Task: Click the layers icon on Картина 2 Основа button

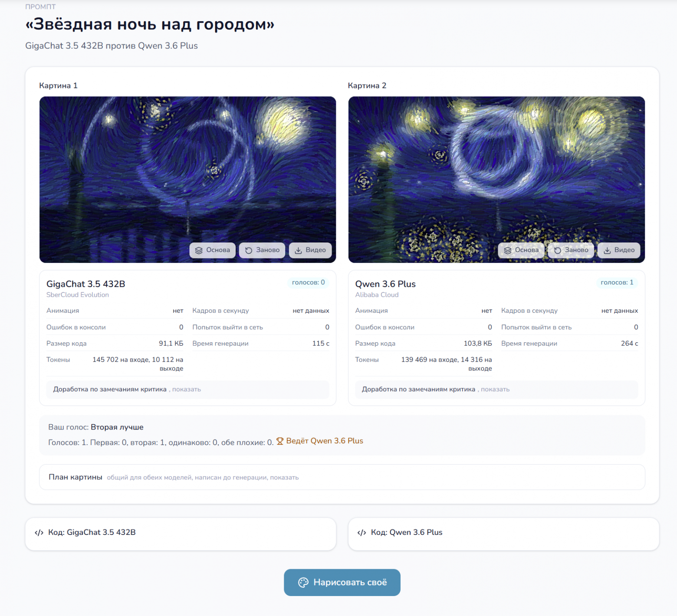Action: pos(508,250)
